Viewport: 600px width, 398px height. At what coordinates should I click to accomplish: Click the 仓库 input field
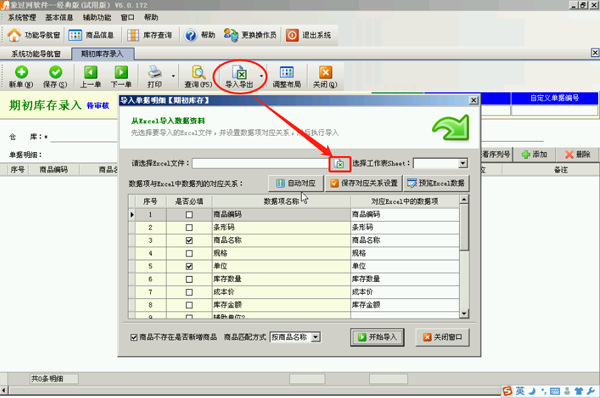coord(84,137)
